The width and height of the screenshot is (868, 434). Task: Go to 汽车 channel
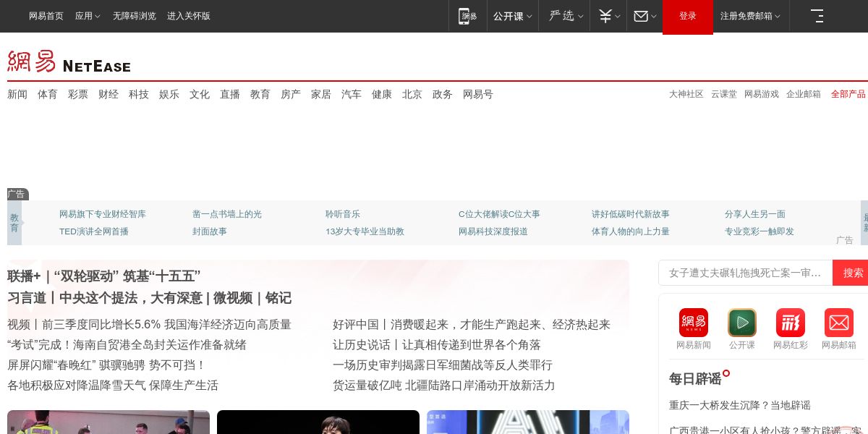coord(352,94)
